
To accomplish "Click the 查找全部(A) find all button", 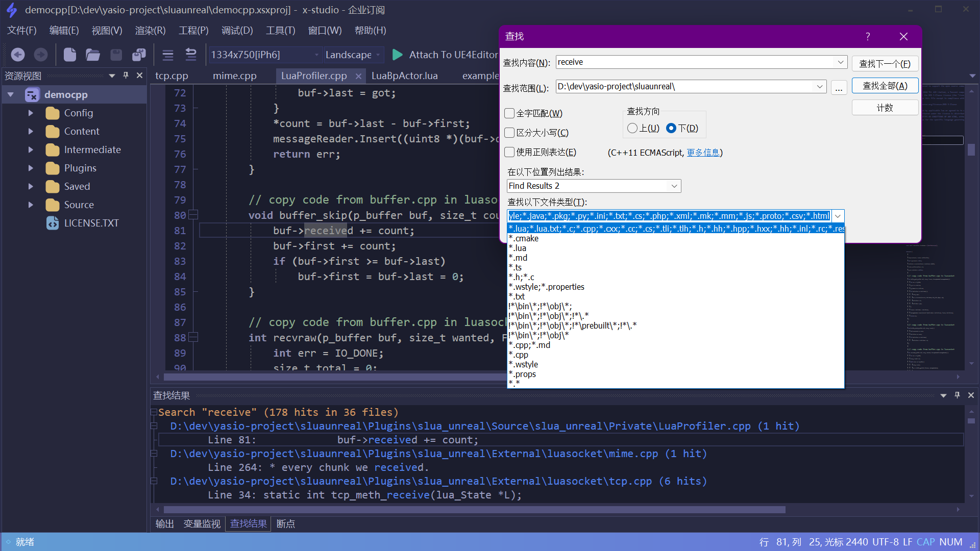I will click(885, 85).
